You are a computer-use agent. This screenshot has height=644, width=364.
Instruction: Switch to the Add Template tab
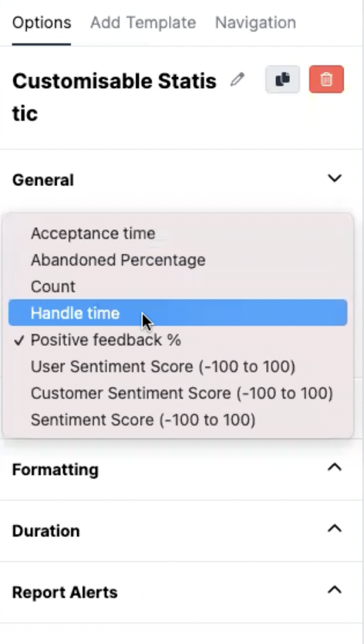(143, 22)
